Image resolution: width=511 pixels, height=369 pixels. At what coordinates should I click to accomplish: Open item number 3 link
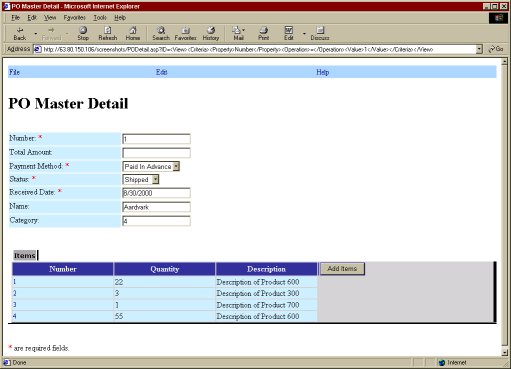click(x=14, y=305)
